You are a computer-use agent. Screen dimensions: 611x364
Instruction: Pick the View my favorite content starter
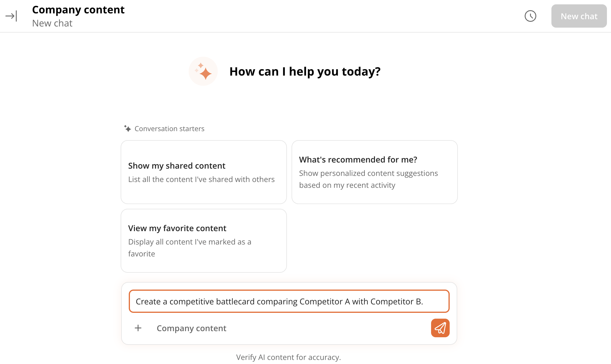click(x=204, y=241)
